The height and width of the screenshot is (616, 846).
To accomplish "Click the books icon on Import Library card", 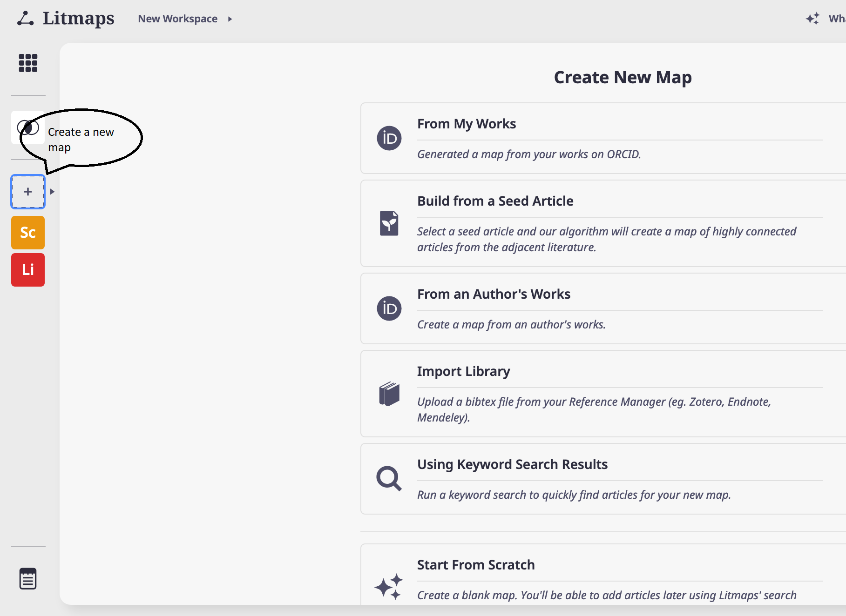I will coord(389,393).
